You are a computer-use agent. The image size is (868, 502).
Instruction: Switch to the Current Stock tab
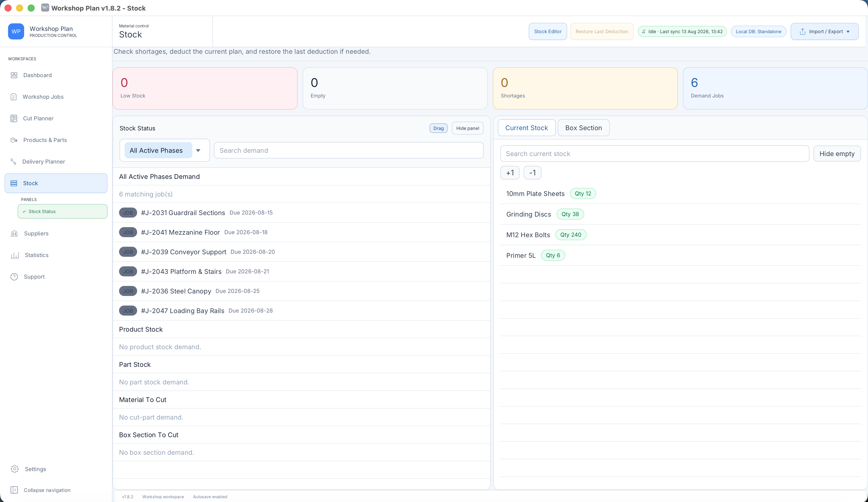click(x=527, y=128)
